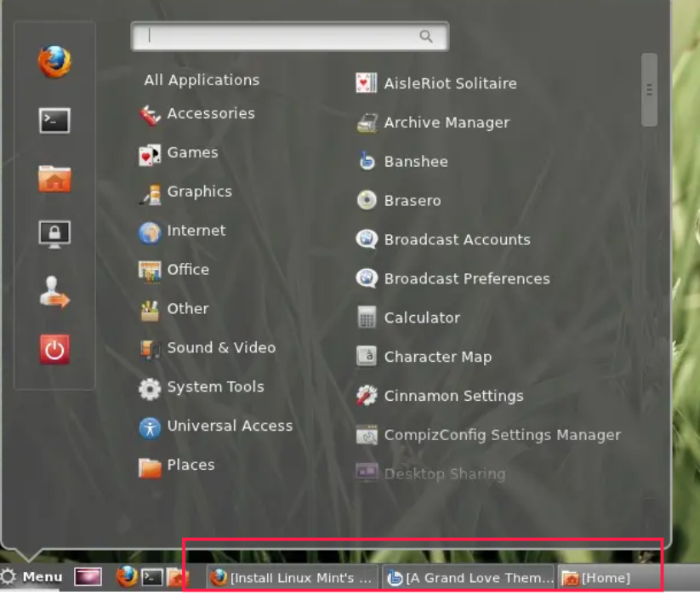Open Broadcast Preferences
This screenshot has width=700, height=595.
coord(452,278)
